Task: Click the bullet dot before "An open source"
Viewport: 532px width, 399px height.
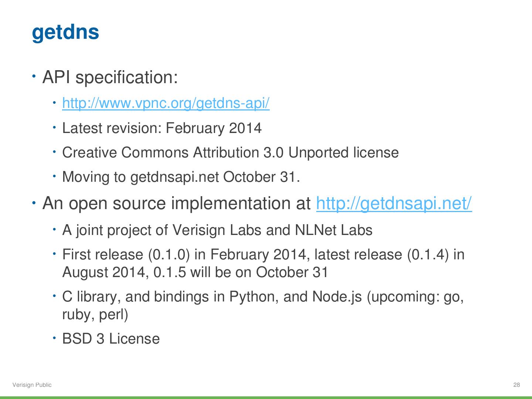Action: (34, 203)
